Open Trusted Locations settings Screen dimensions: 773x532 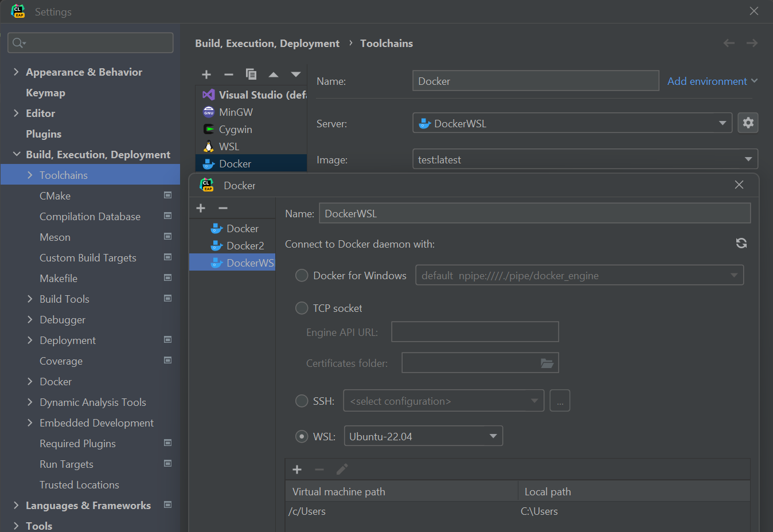[x=79, y=485]
